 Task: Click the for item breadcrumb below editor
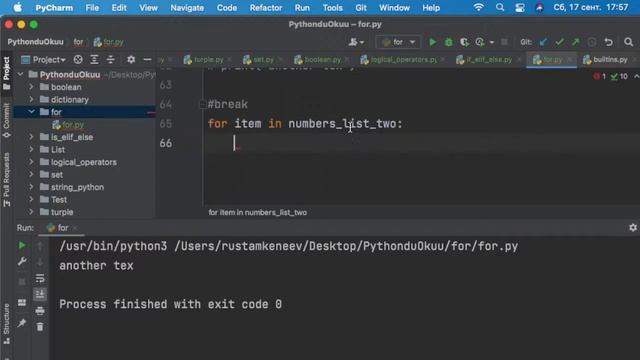pos(258,213)
